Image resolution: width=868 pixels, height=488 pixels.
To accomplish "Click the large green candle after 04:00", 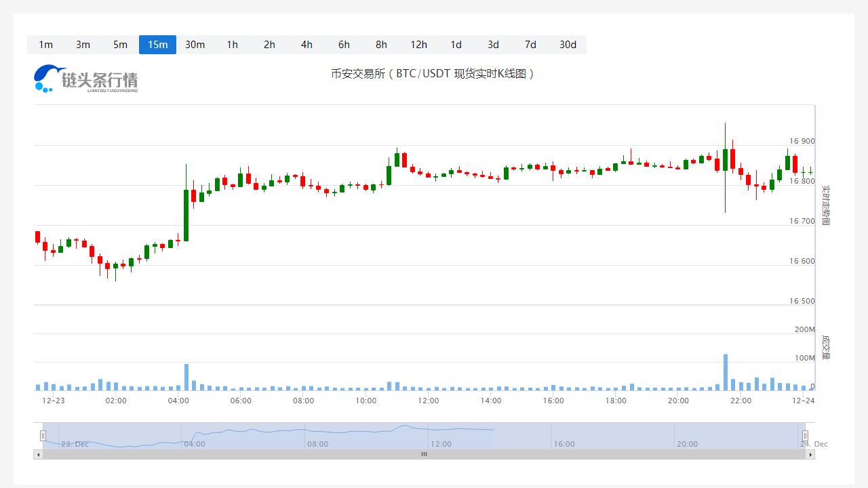I will (x=186, y=215).
